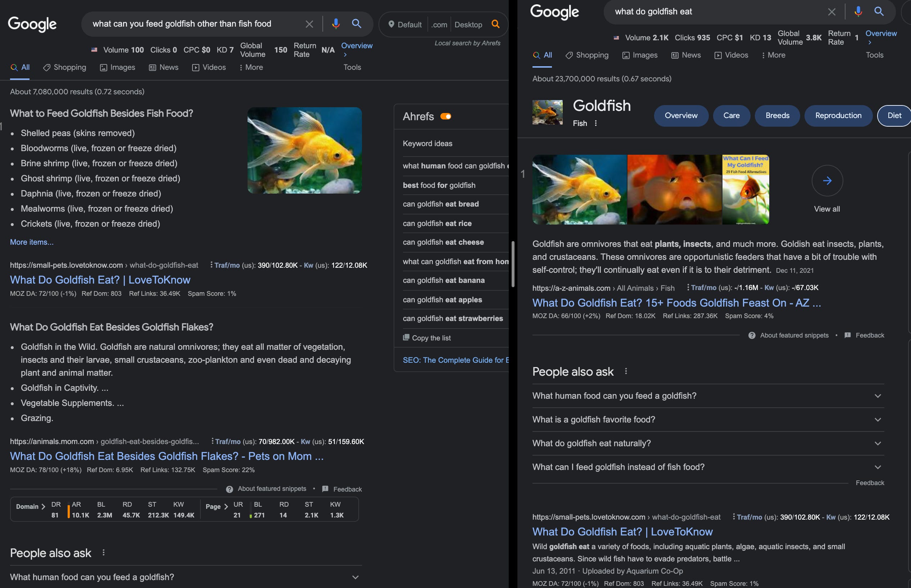Expand 'What can I feed goldfish instead of fish food?'

[x=708, y=467]
